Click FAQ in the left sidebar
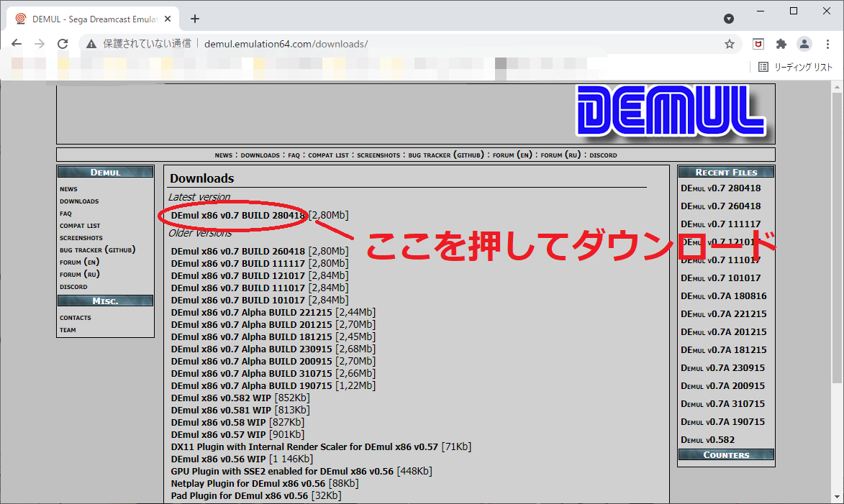Image resolution: width=844 pixels, height=504 pixels. 65,214
